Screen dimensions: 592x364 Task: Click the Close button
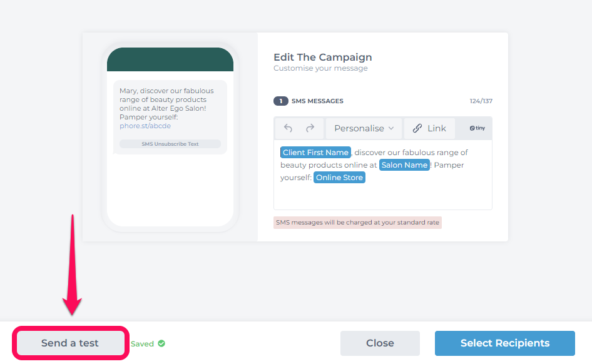point(380,343)
